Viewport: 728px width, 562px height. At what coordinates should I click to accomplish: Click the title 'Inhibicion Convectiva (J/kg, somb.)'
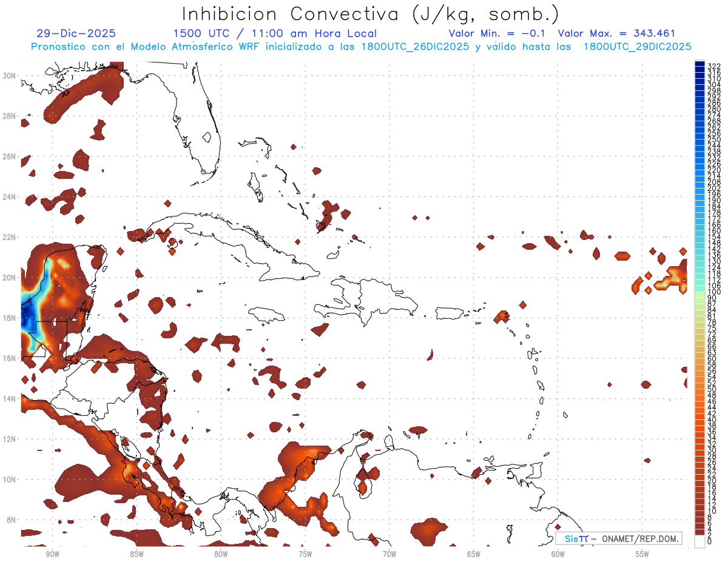pos(371,15)
